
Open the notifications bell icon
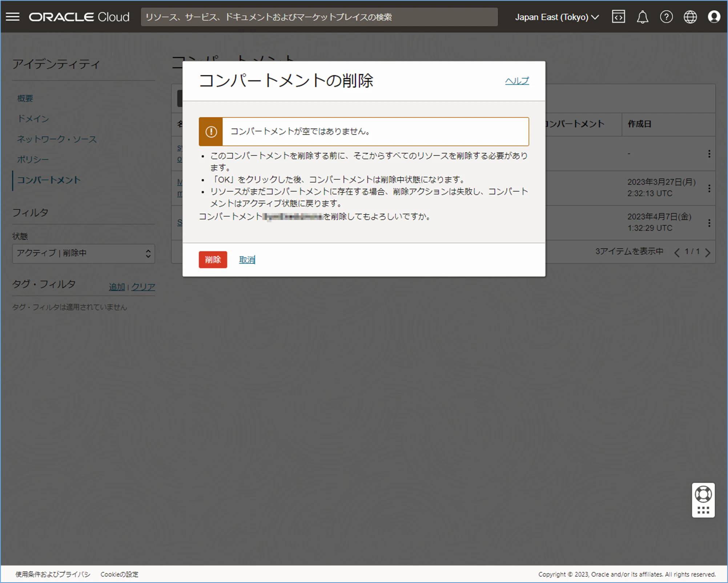coord(642,17)
